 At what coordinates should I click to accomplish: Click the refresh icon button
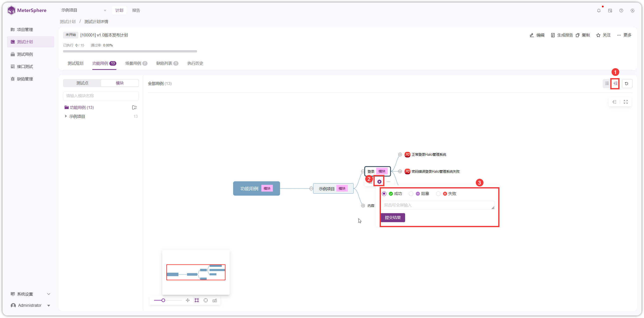[627, 84]
